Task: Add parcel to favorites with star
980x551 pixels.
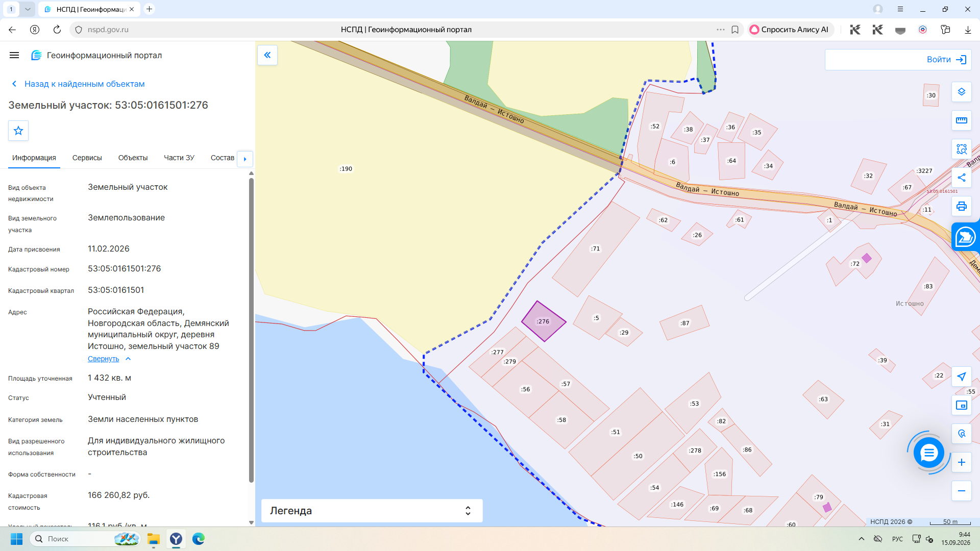Action: pos(18,131)
